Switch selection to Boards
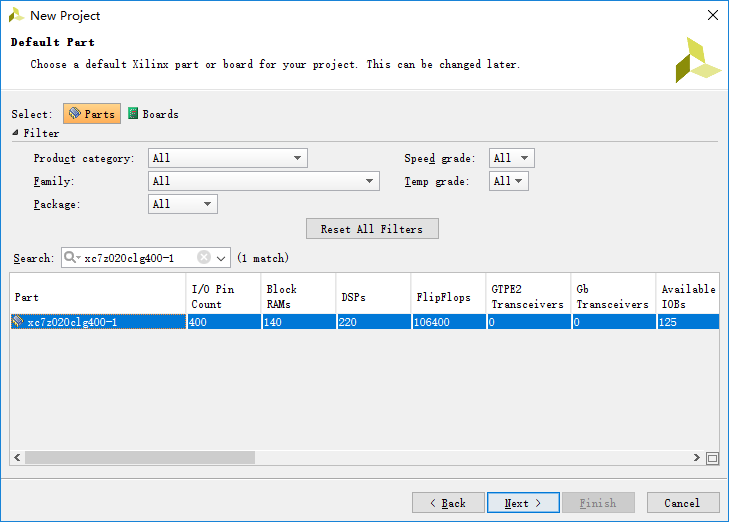This screenshot has width=729, height=522. (x=153, y=114)
